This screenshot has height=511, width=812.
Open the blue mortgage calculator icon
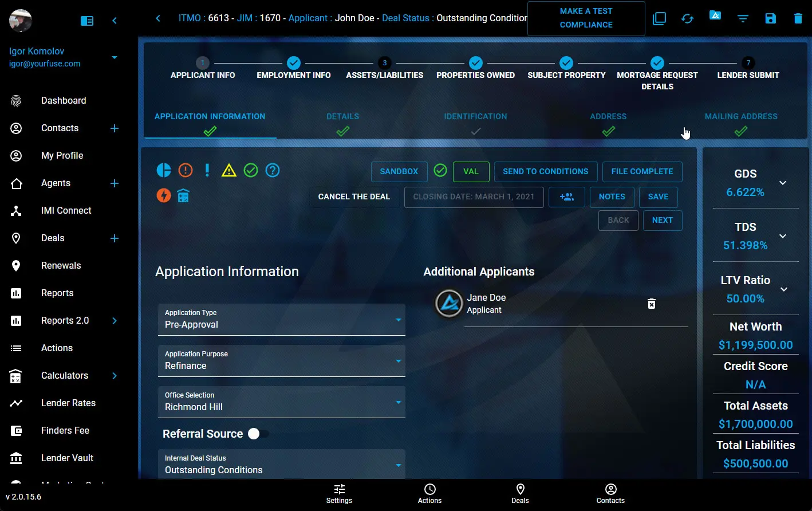183,196
